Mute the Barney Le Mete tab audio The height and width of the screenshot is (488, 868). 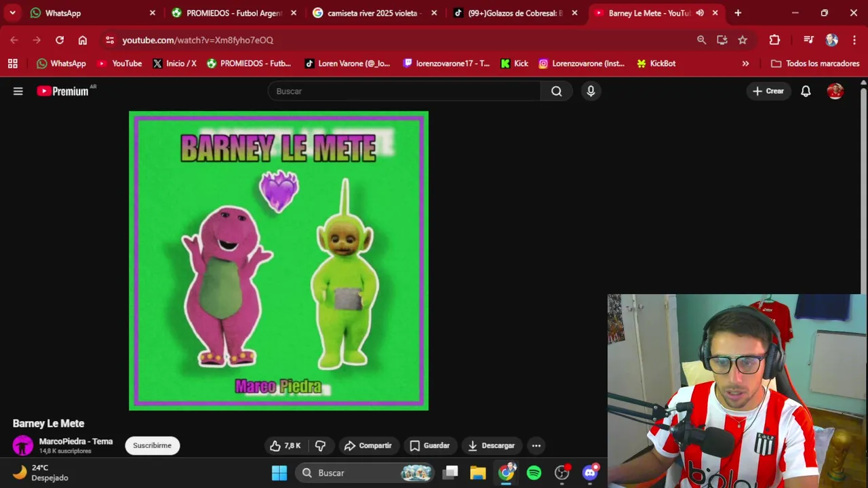[700, 13]
